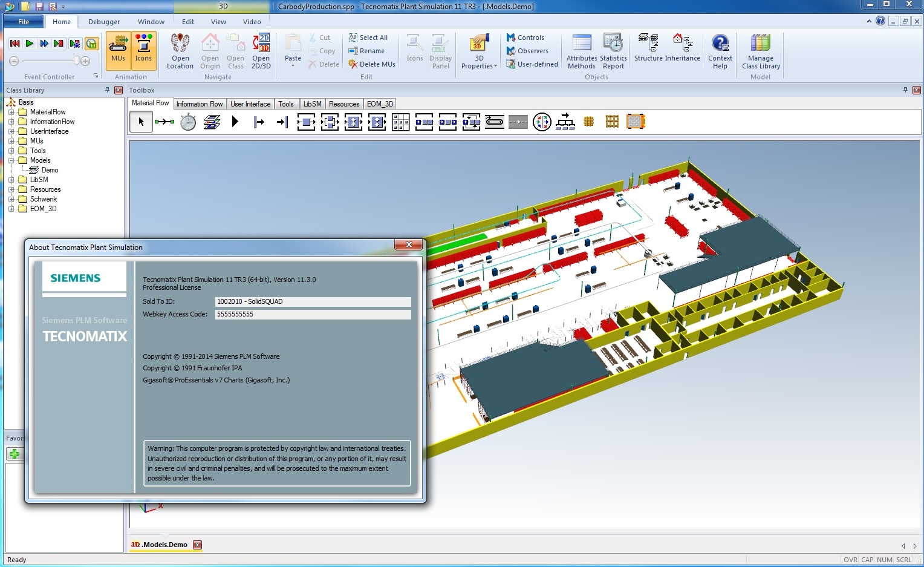Select the EventController stopwatch icon in Toolbox

[x=188, y=122]
